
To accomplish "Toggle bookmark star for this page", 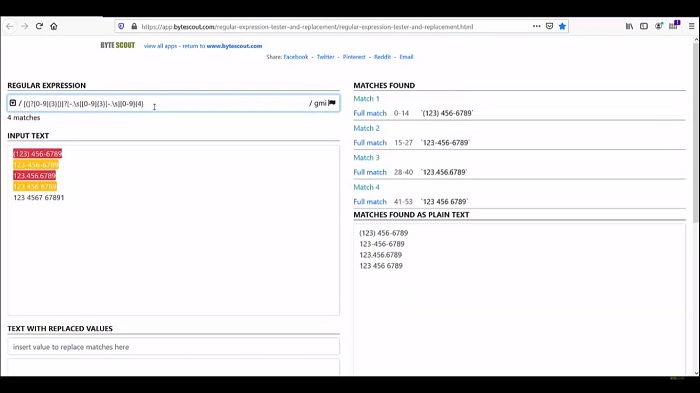I will tap(562, 26).
